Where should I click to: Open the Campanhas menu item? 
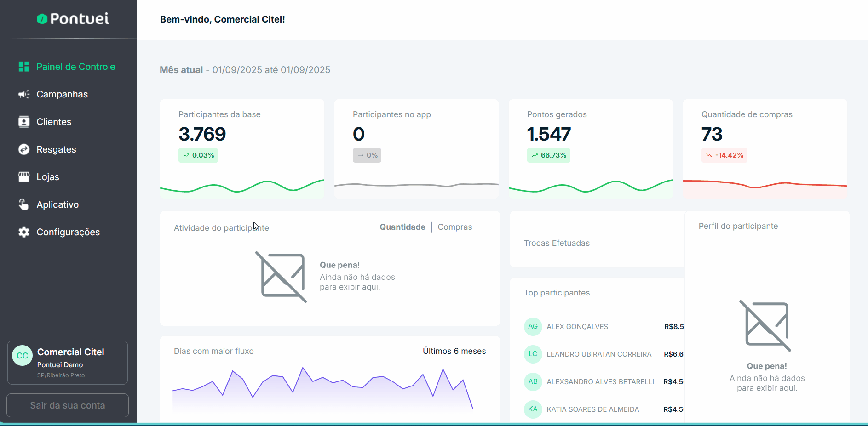coord(62,94)
